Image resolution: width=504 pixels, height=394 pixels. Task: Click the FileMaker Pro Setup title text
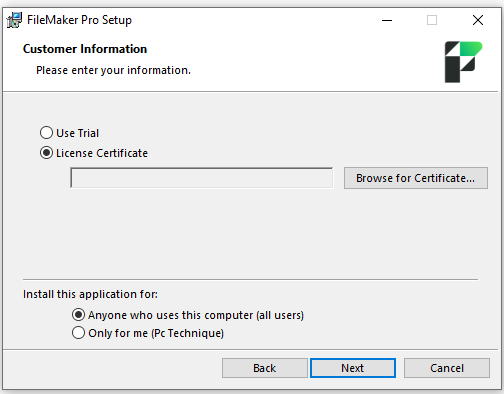click(x=79, y=20)
